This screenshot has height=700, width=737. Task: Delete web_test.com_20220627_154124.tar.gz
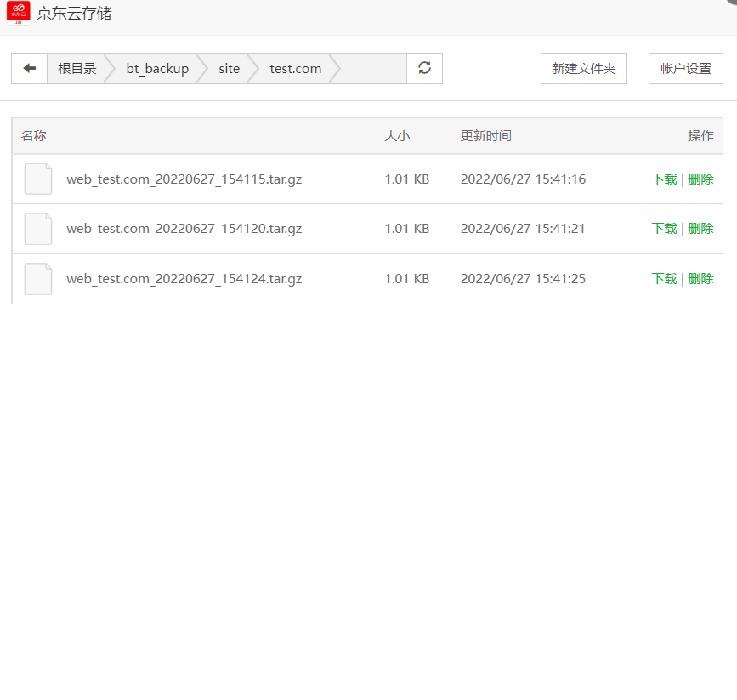coord(700,279)
